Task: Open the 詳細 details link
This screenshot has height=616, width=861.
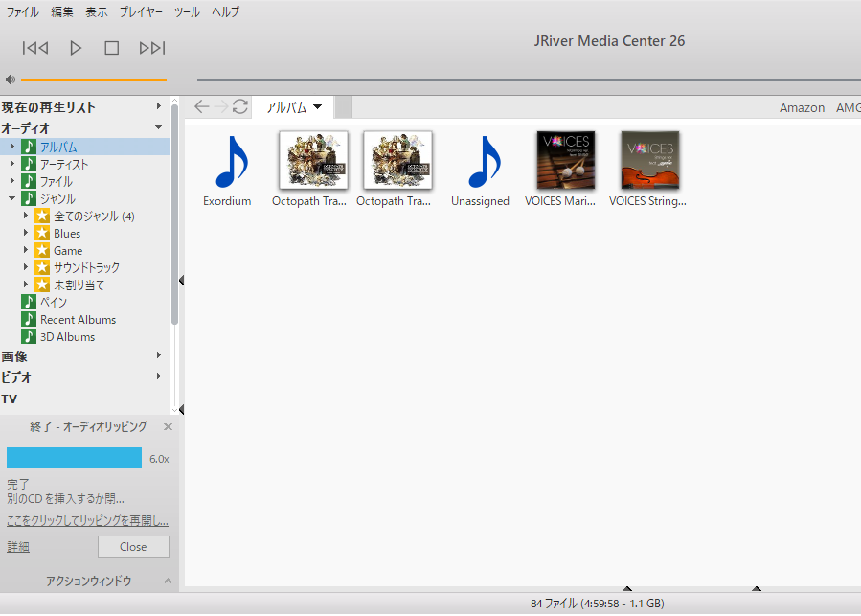Action: pyautogui.click(x=18, y=547)
